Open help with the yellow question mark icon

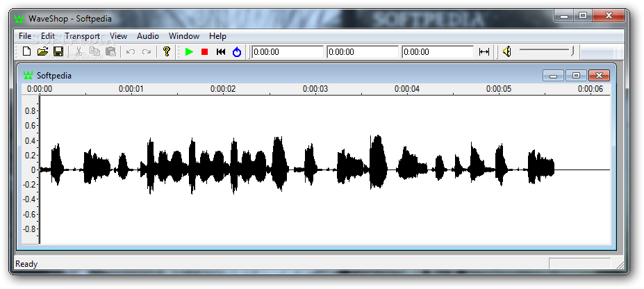click(x=166, y=51)
